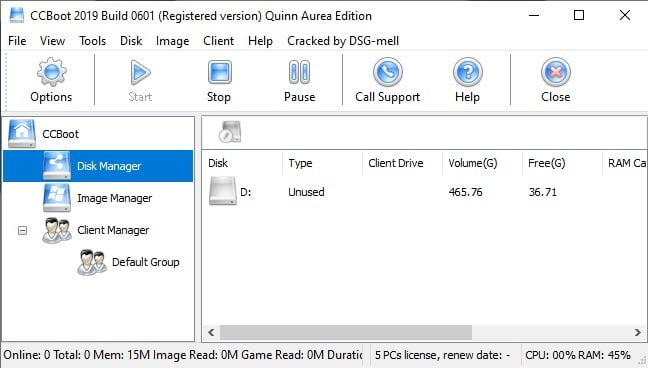Select Client Manager in the tree
The height and width of the screenshot is (368, 648).
[x=113, y=230]
